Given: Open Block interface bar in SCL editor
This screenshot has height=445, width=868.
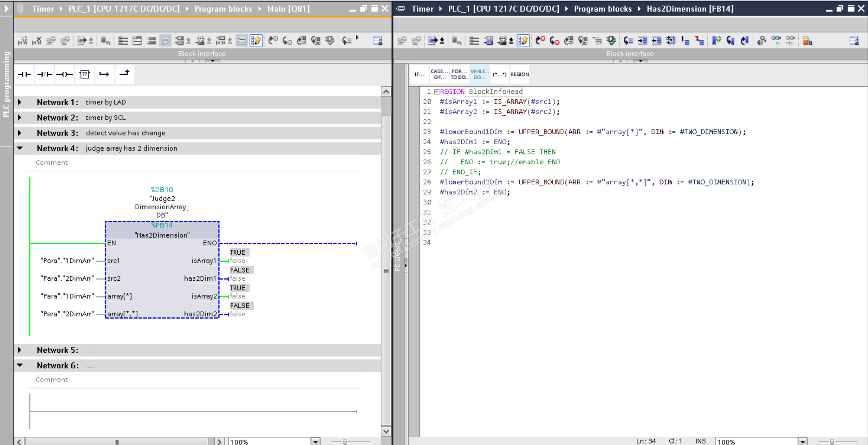Looking at the screenshot, I should (629, 54).
